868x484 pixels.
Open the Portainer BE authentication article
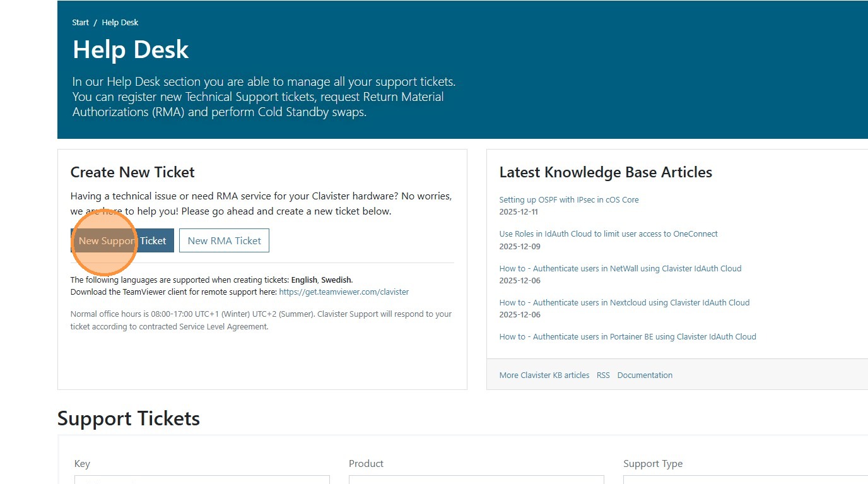(627, 337)
